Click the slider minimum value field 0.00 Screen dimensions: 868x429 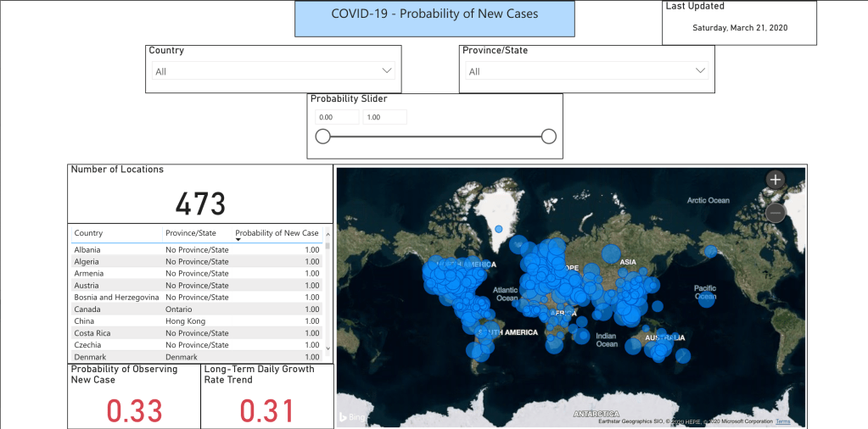point(337,117)
